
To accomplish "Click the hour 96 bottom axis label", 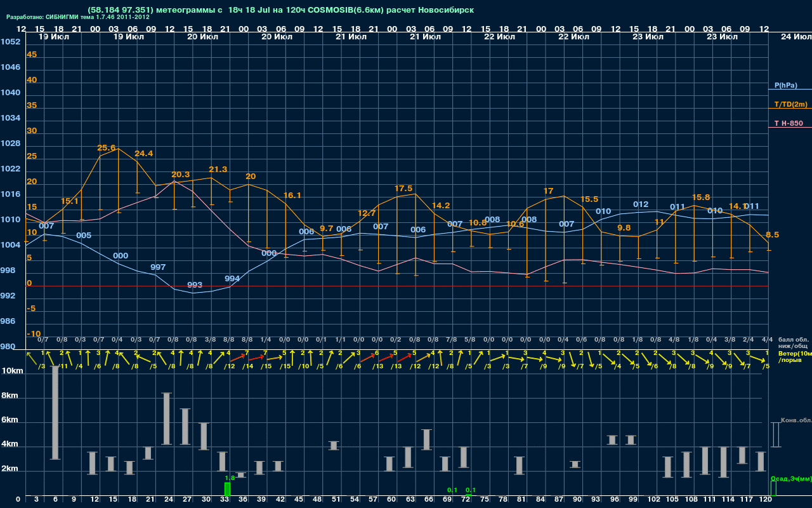I will coord(615,500).
